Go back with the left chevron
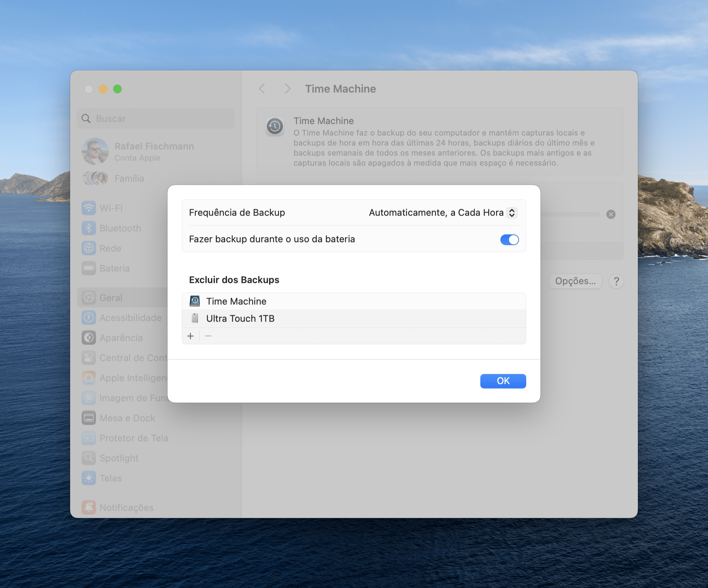Viewport: 708px width, 588px height. point(262,88)
